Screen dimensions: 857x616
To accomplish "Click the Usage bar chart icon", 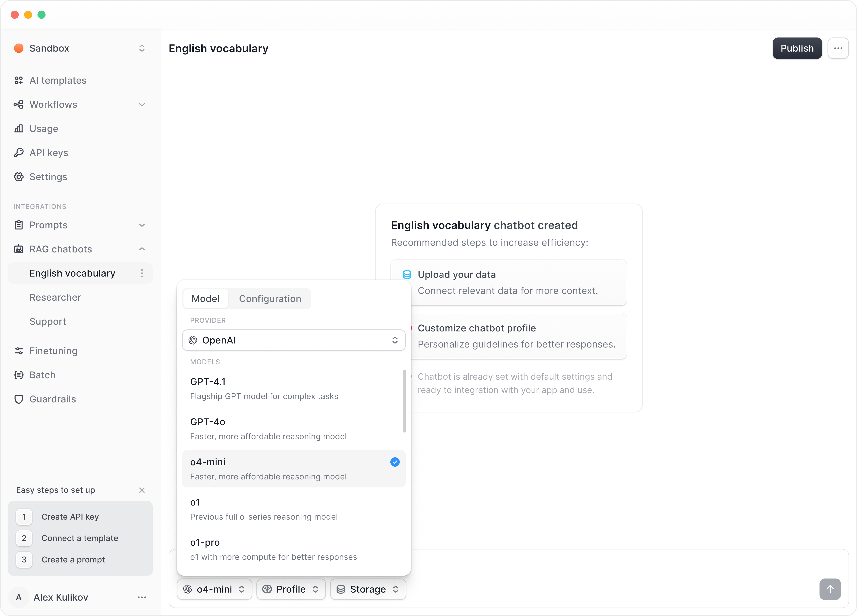I will [19, 129].
